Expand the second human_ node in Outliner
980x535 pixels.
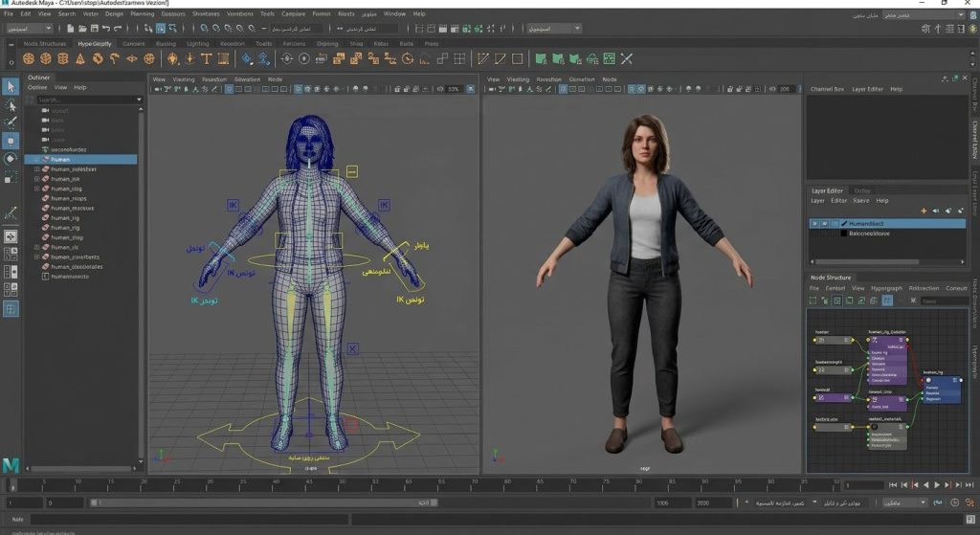coord(37,179)
